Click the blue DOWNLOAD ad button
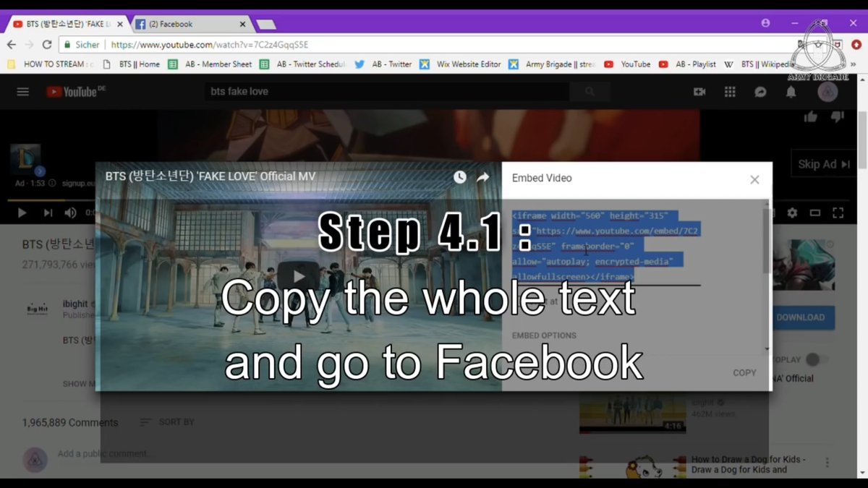 click(801, 317)
